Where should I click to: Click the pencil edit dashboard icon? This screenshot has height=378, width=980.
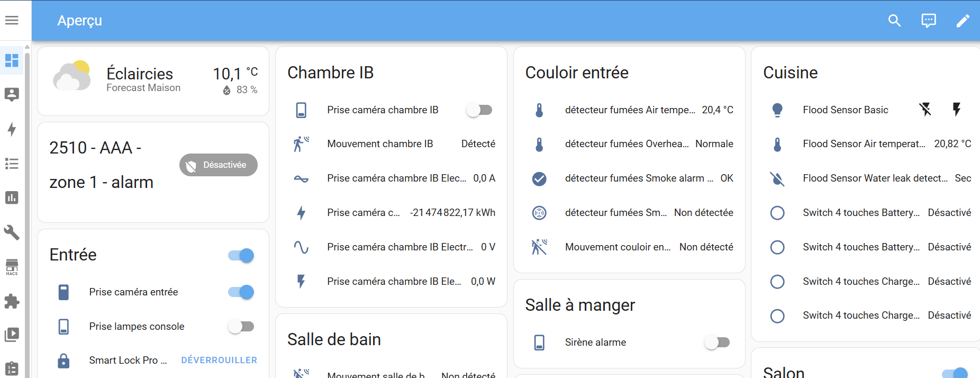click(x=963, y=21)
